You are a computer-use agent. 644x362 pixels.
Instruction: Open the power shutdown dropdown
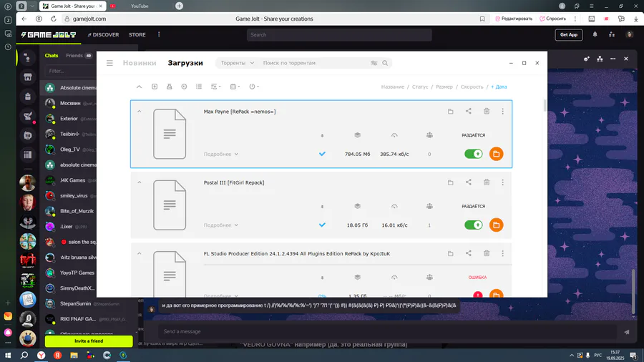254,87
